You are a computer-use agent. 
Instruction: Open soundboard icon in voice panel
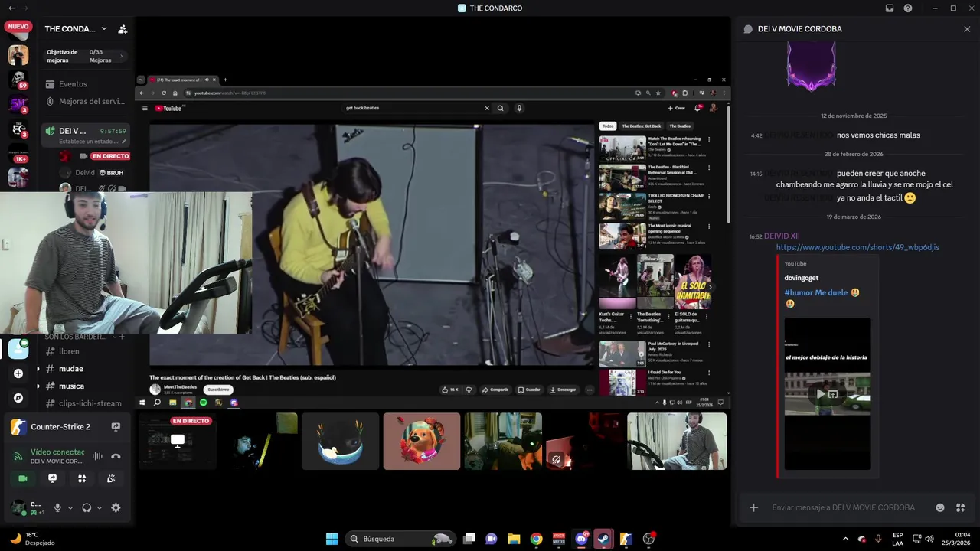(x=111, y=478)
